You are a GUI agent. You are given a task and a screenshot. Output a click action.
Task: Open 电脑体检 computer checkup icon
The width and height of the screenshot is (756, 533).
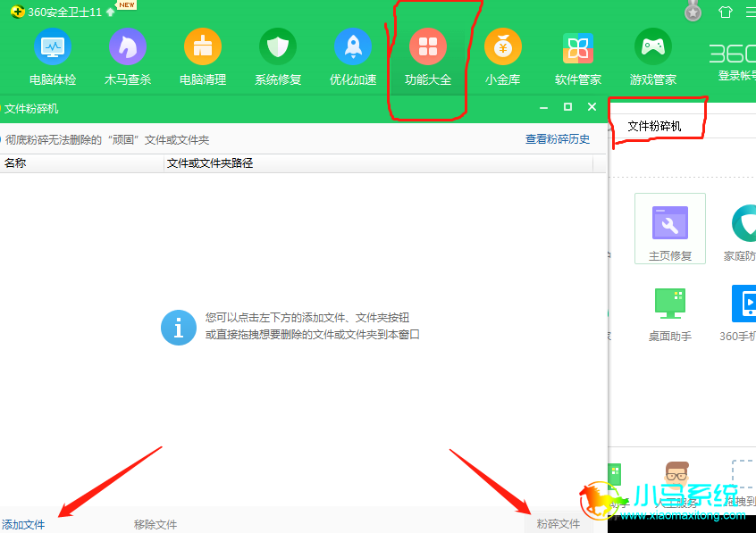[53, 46]
